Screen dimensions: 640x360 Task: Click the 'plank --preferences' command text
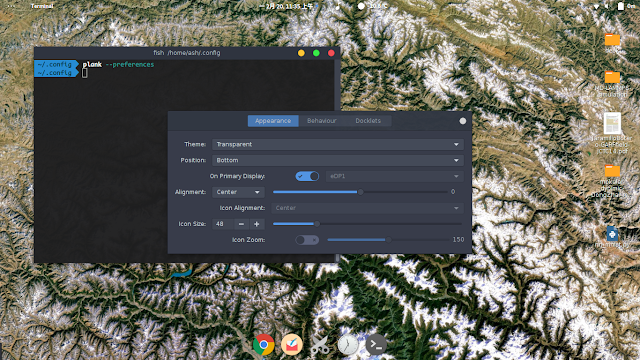[118, 64]
